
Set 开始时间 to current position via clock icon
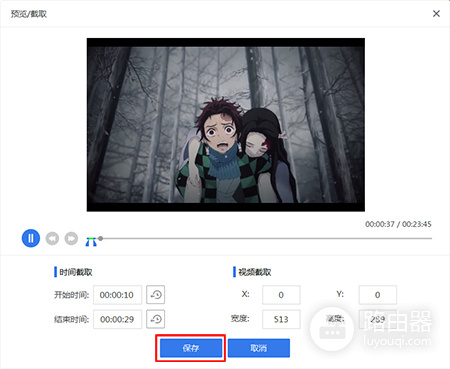[x=156, y=295]
